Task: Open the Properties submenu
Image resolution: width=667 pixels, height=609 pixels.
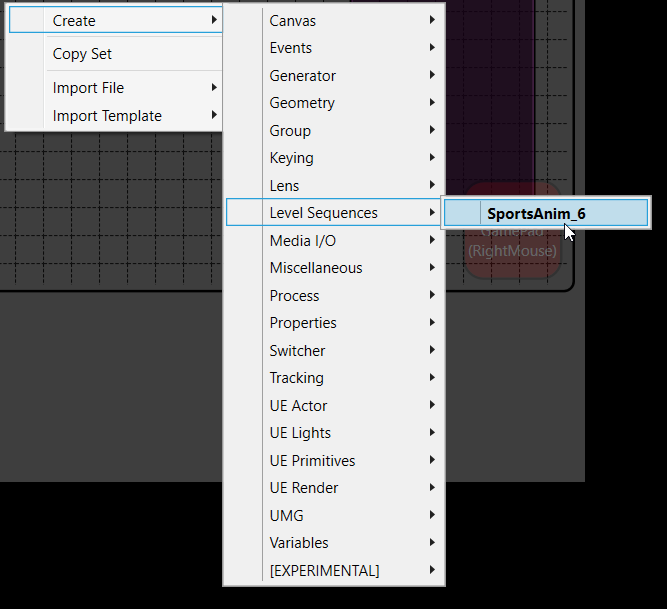Action: click(303, 323)
